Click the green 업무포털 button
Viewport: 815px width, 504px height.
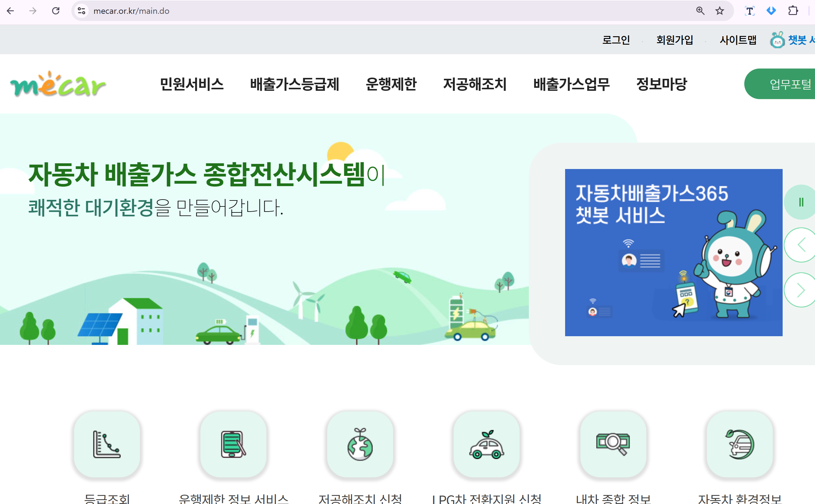790,84
